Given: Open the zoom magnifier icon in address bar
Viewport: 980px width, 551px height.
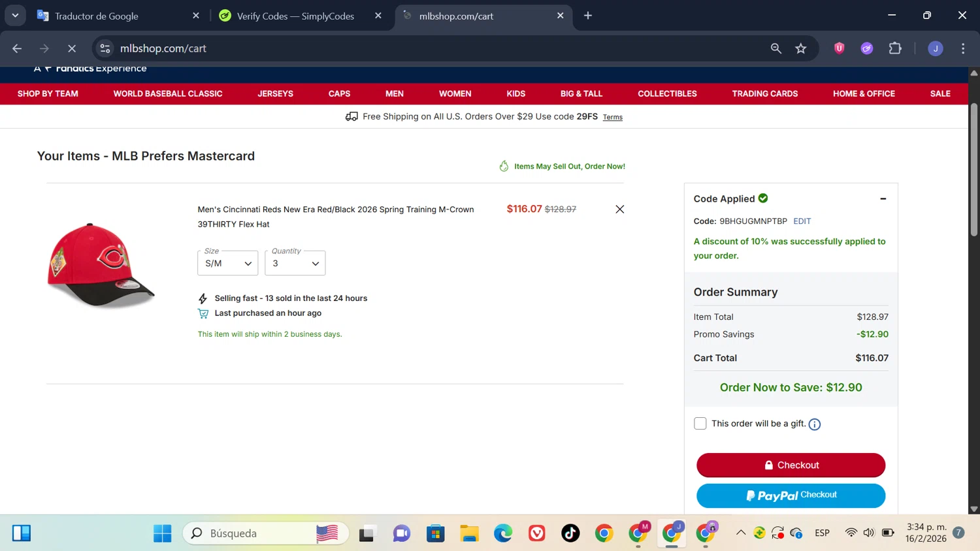Looking at the screenshot, I should coord(776,48).
